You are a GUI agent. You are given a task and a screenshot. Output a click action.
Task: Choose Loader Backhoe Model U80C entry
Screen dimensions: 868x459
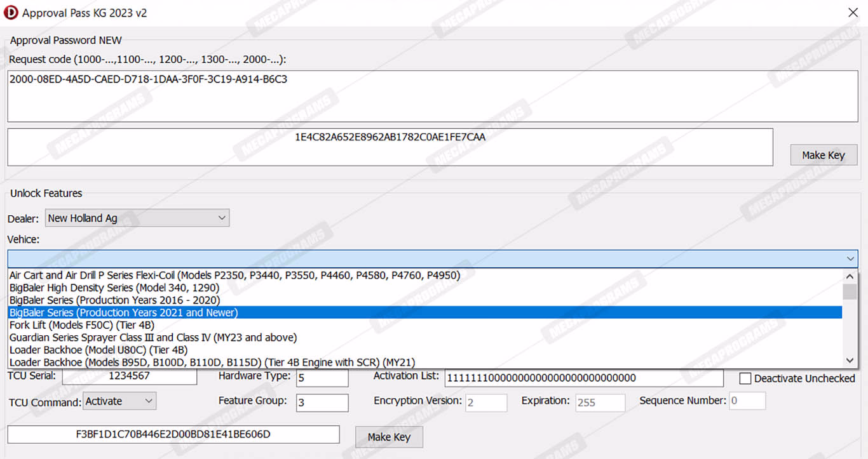pyautogui.click(x=98, y=350)
